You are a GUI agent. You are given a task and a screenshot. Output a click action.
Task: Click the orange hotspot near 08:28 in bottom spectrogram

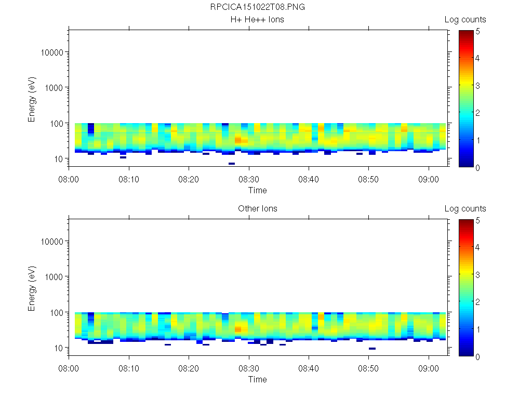[238, 329]
